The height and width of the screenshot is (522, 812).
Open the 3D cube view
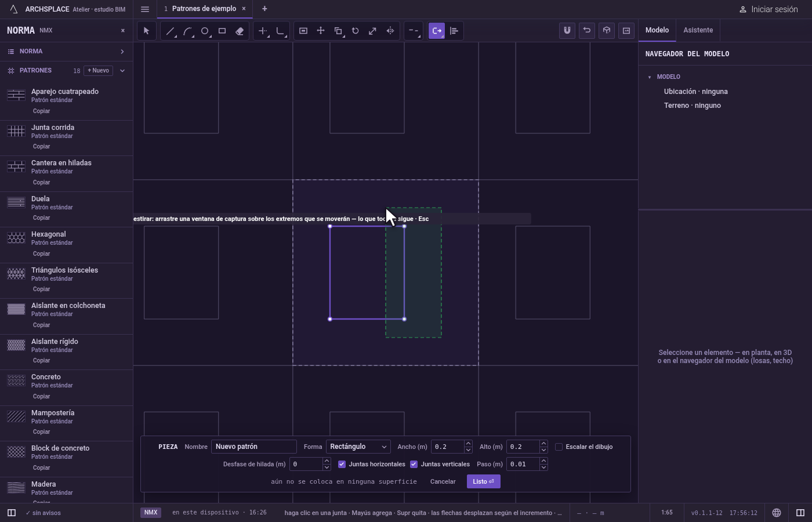pos(607,30)
